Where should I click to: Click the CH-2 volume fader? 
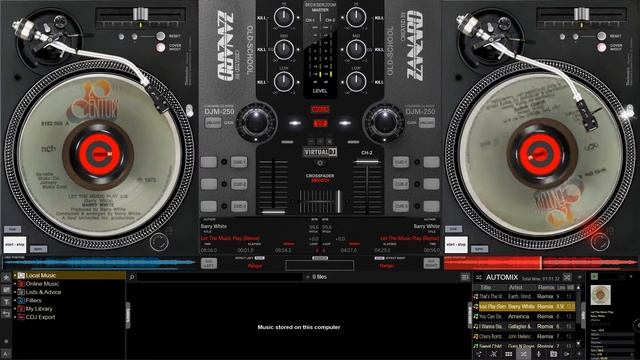point(367,162)
